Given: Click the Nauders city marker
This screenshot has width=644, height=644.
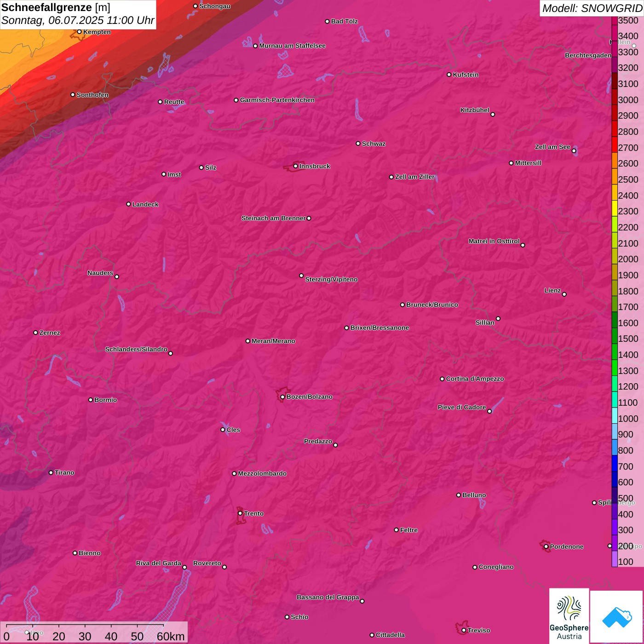Looking at the screenshot, I should [117, 276].
